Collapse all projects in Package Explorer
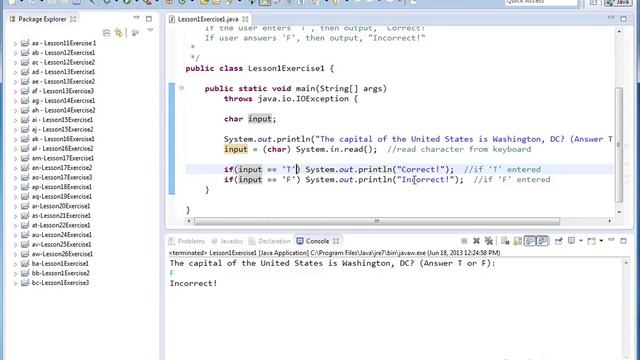 (x=107, y=33)
